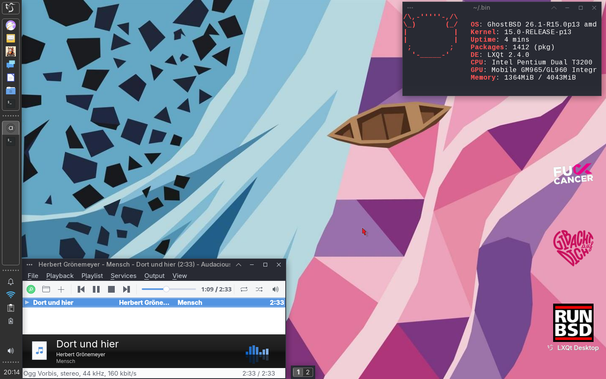The image size is (606, 379).
Task: Skip to the next track
Action: coord(126,289)
